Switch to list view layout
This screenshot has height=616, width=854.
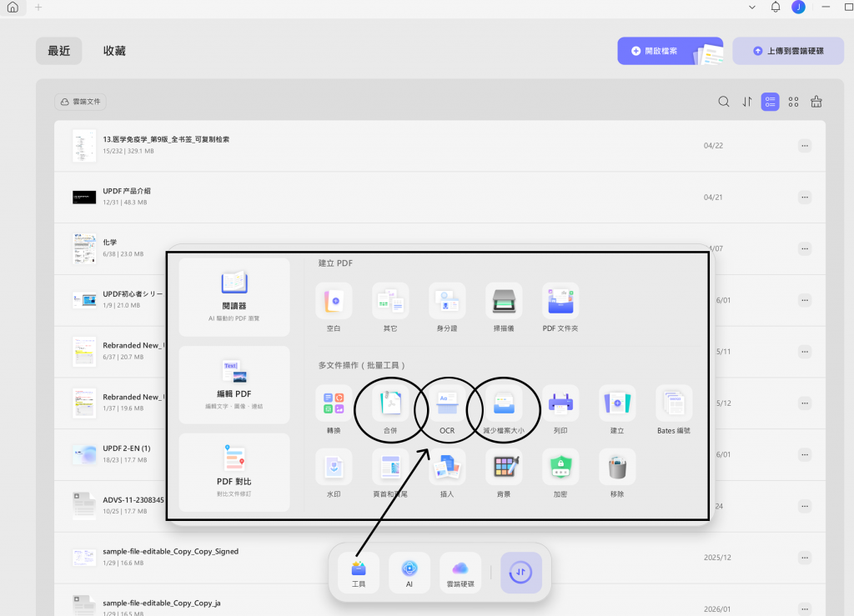pos(770,102)
